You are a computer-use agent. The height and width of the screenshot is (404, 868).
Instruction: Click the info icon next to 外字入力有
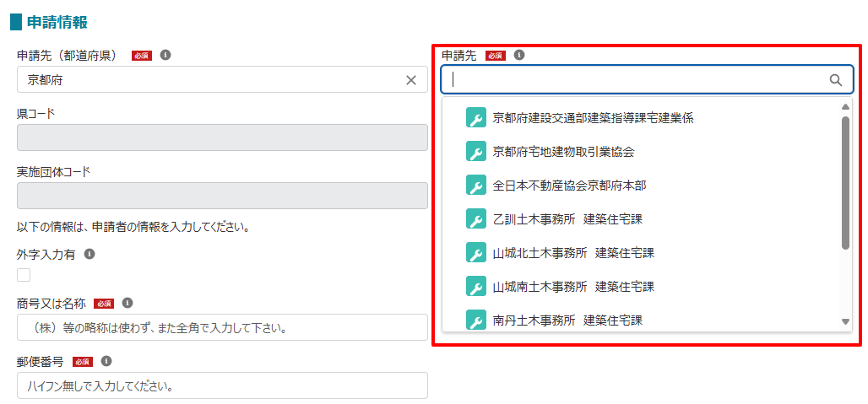[90, 253]
